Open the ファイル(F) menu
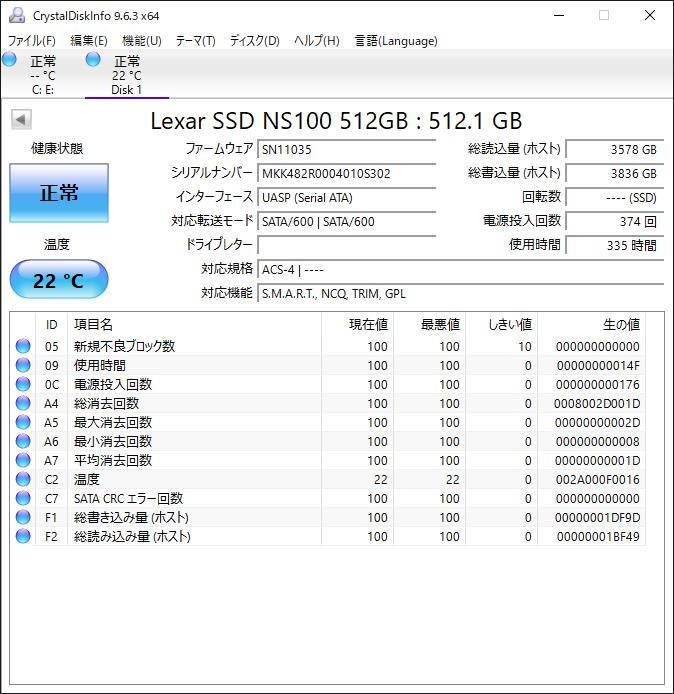 pos(32,41)
